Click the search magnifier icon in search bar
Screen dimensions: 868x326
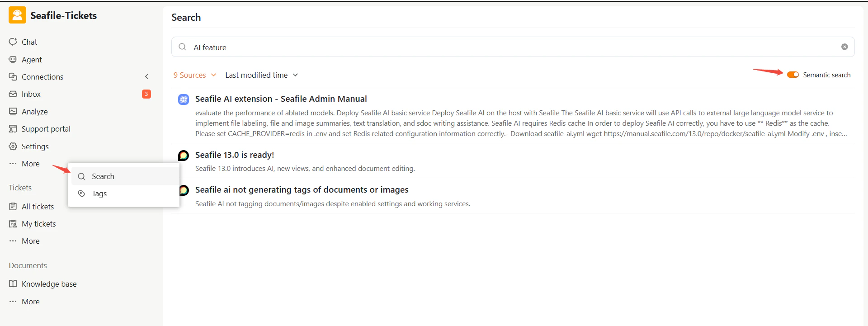coord(182,47)
